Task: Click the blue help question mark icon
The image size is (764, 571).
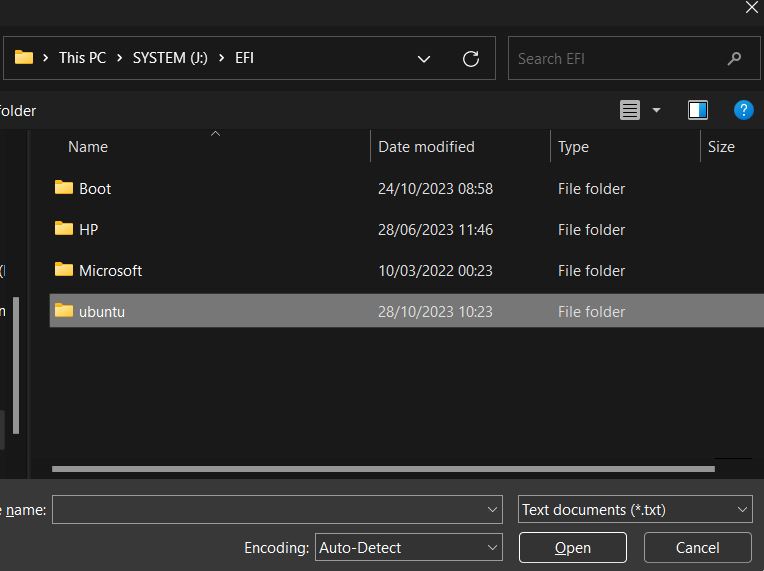Action: (x=744, y=110)
